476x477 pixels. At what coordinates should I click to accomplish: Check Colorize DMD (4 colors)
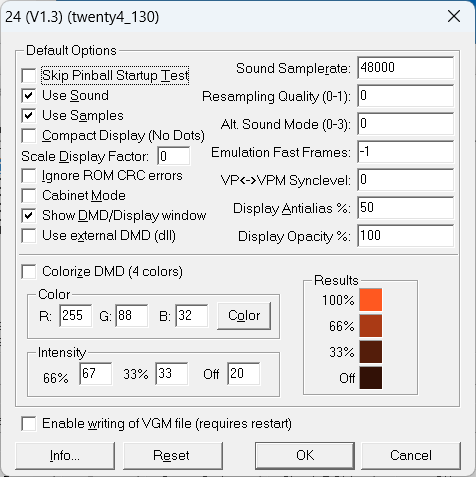point(29,272)
